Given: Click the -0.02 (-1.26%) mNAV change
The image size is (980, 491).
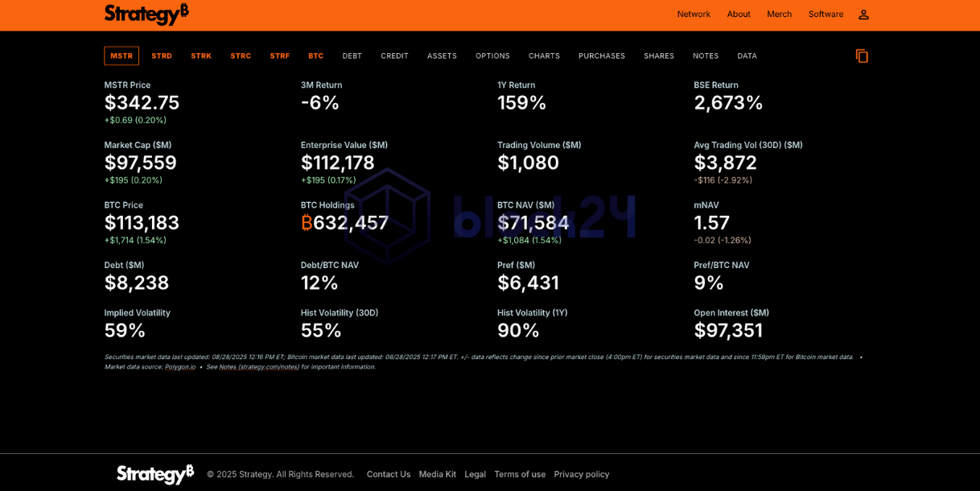Looking at the screenshot, I should tap(723, 240).
